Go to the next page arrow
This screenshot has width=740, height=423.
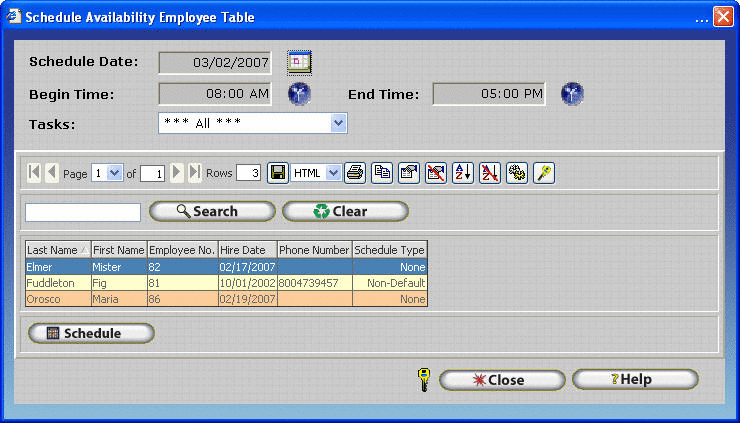[177, 173]
